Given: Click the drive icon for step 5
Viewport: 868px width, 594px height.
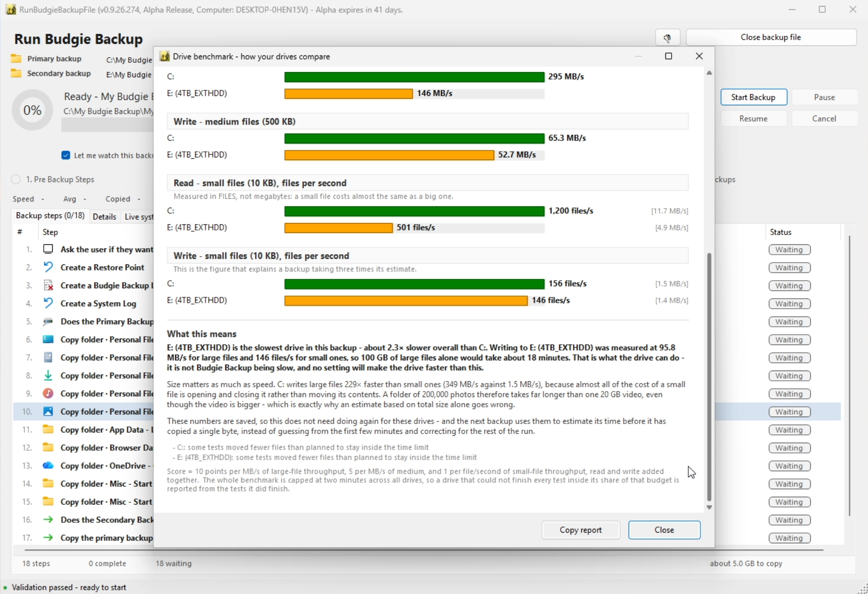Looking at the screenshot, I should click(x=48, y=322).
